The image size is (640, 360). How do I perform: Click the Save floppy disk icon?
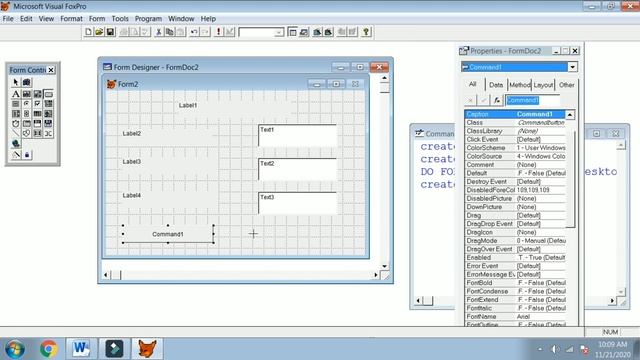click(110, 32)
